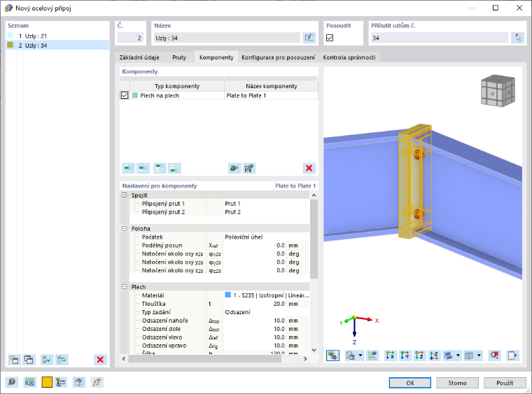Open the display mode dropdown arrow
Image resolution: width=532 pixels, height=394 pixels.
(x=458, y=356)
